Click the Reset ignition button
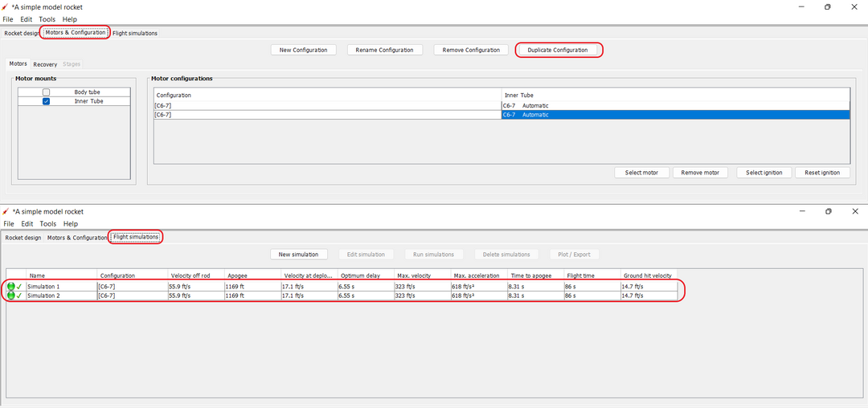 [822, 173]
